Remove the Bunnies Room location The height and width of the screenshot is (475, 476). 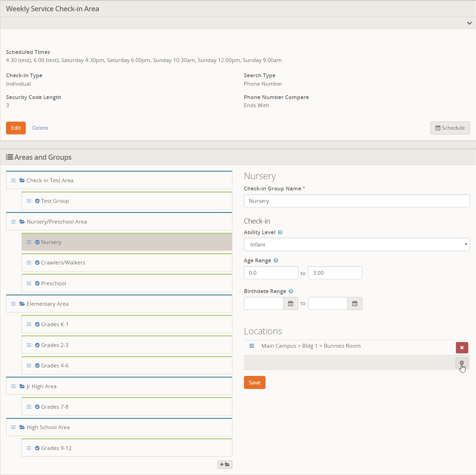(462, 348)
